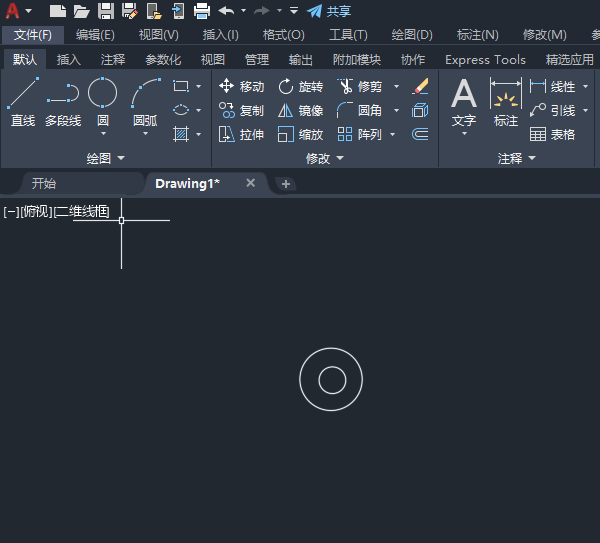Save the drawing with the floppy icon
The height and width of the screenshot is (543, 600).
click(106, 11)
